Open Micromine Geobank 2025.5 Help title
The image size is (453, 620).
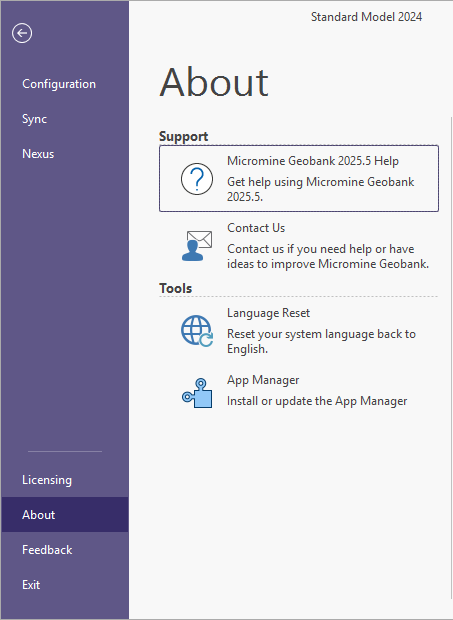(x=313, y=161)
